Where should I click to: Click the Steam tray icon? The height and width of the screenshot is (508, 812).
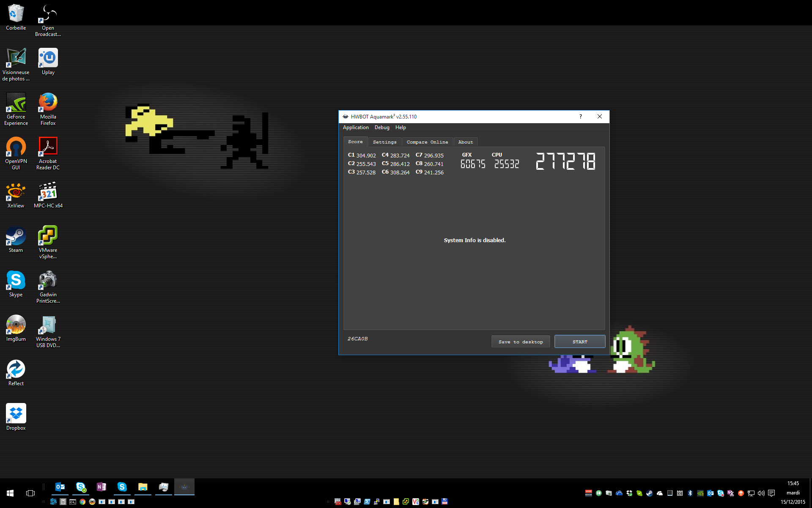coord(650,493)
